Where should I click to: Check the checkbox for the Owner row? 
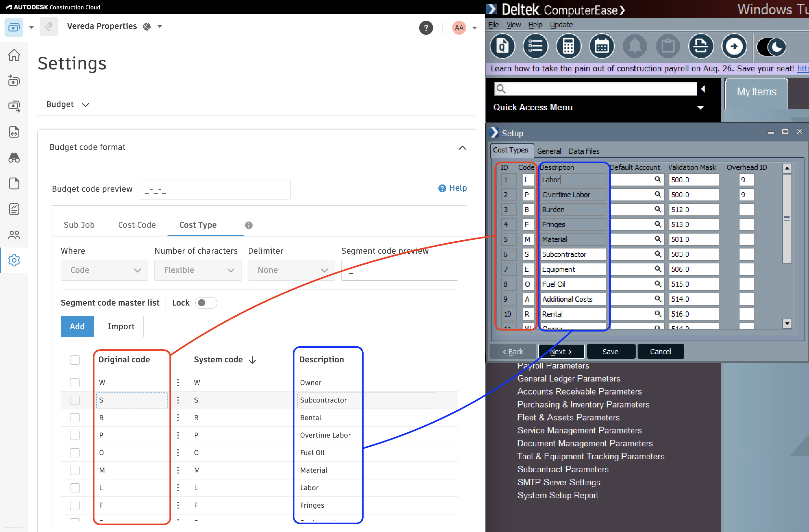[75, 382]
